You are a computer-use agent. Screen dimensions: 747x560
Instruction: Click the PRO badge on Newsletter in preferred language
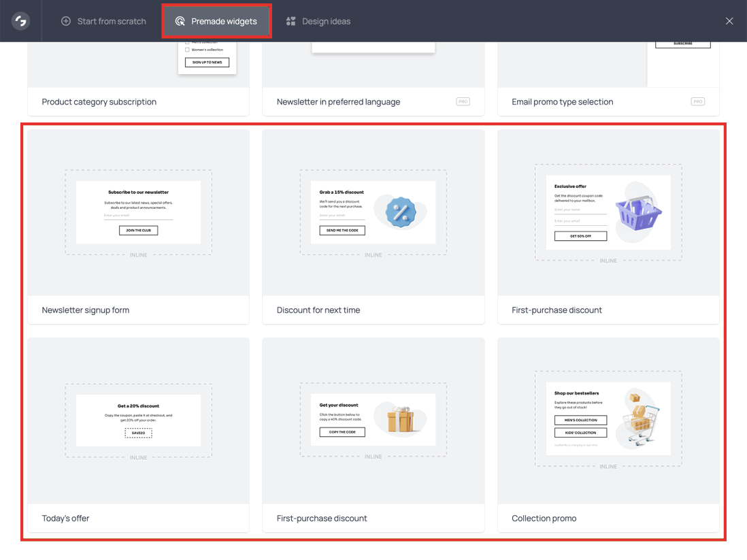pos(463,101)
